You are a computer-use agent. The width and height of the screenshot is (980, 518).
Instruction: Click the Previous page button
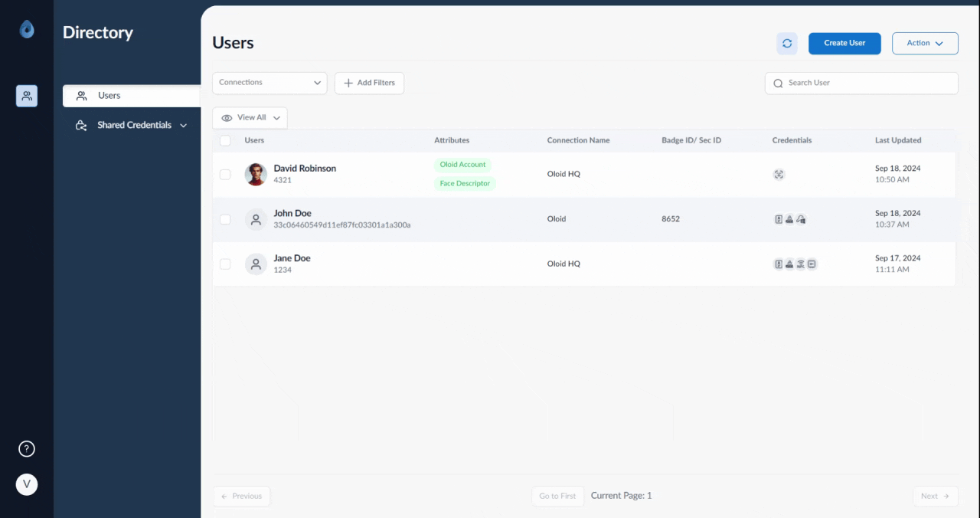(241, 497)
